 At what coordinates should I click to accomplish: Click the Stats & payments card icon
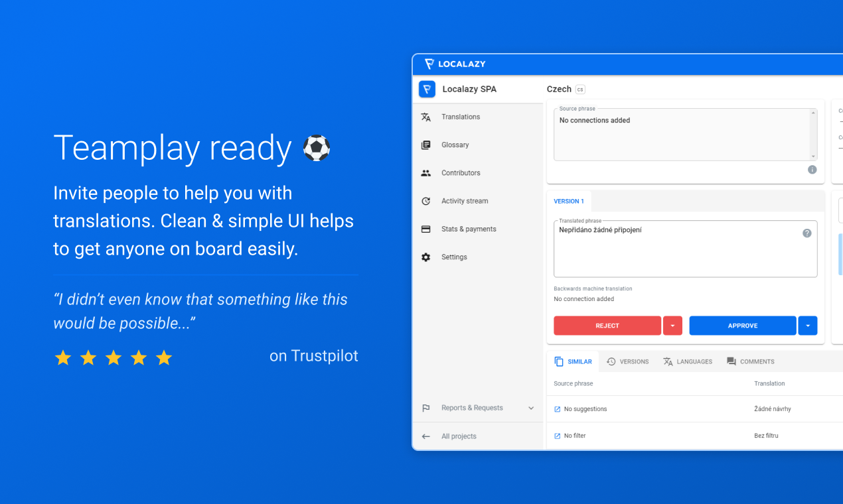(x=426, y=229)
